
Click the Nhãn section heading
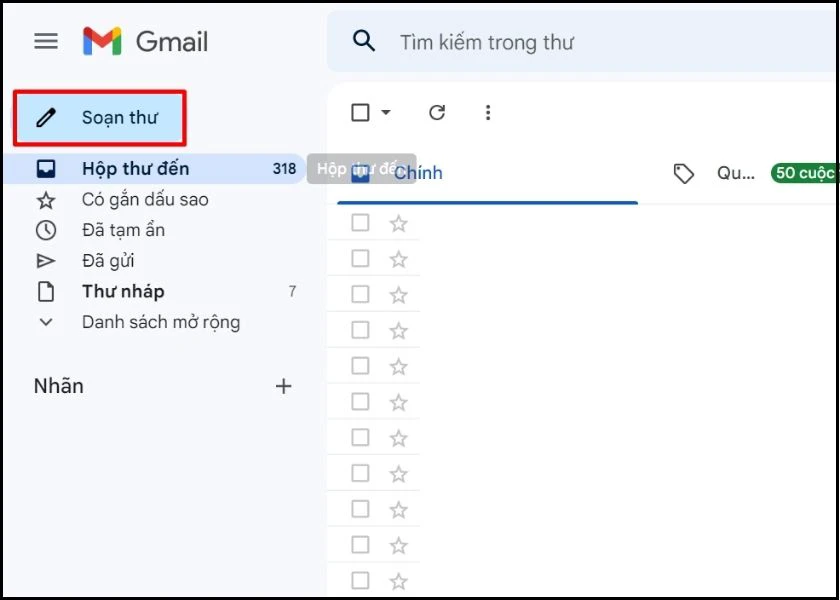pos(59,386)
